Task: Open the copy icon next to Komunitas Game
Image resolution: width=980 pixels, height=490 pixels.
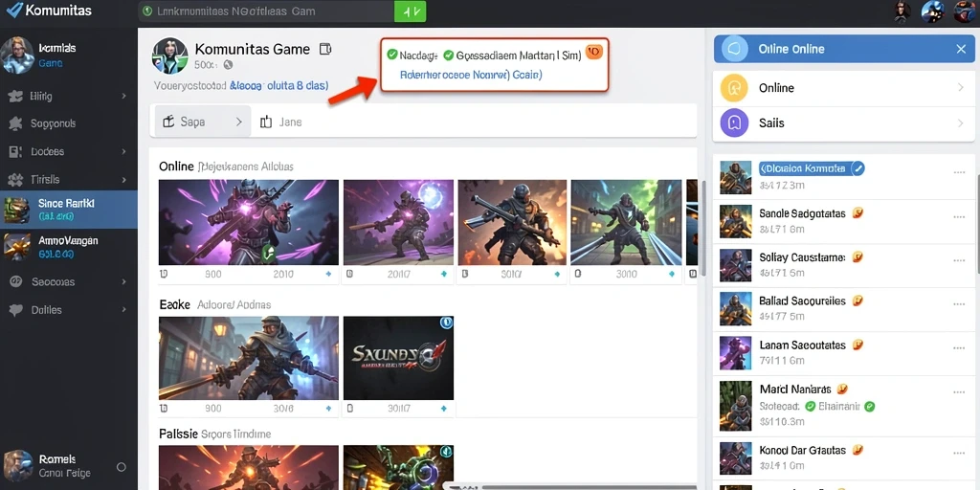Action: click(325, 50)
